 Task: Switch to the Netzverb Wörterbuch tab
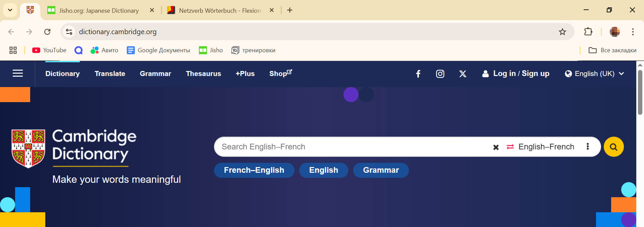tap(220, 10)
